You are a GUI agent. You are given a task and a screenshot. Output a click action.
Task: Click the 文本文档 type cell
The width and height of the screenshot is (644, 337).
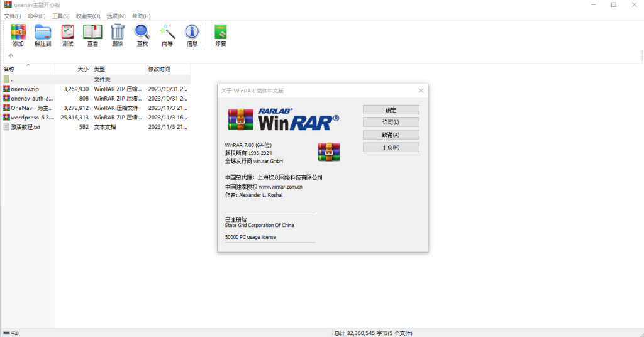click(105, 127)
